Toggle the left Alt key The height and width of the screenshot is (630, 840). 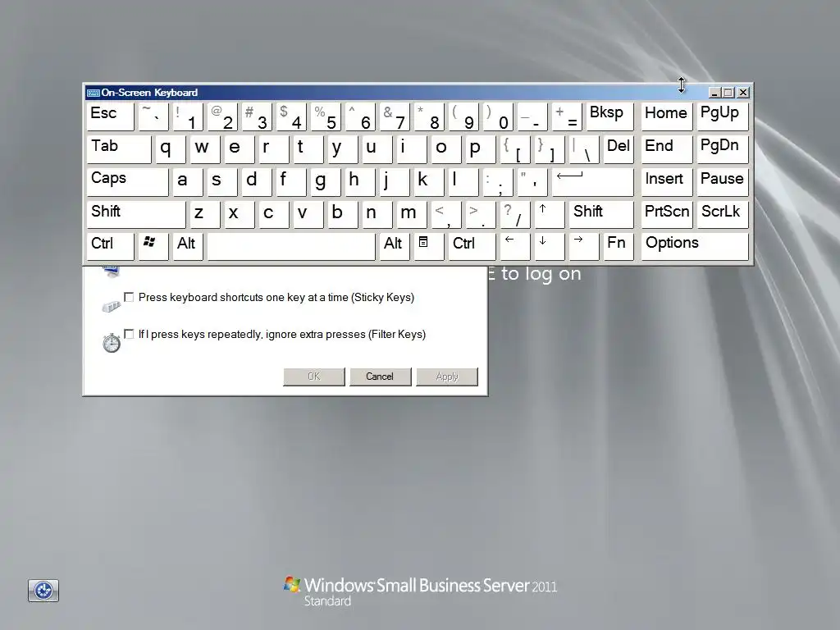click(x=188, y=246)
